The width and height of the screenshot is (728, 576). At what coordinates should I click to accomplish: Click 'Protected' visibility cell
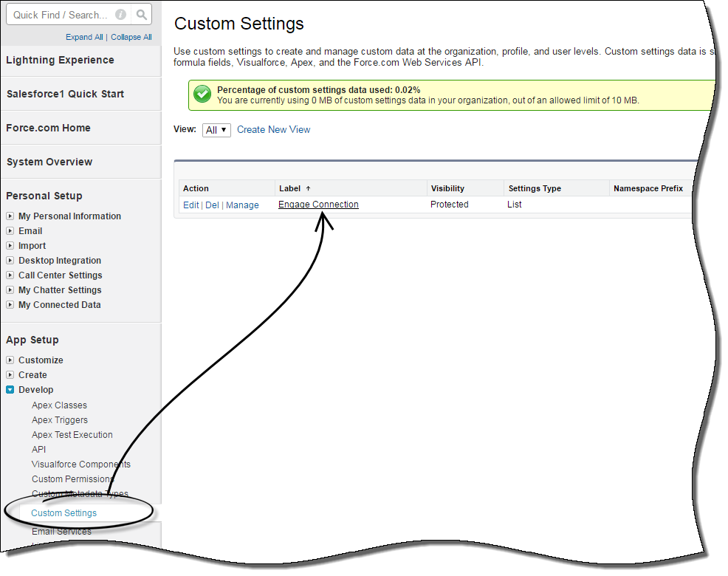[450, 205]
